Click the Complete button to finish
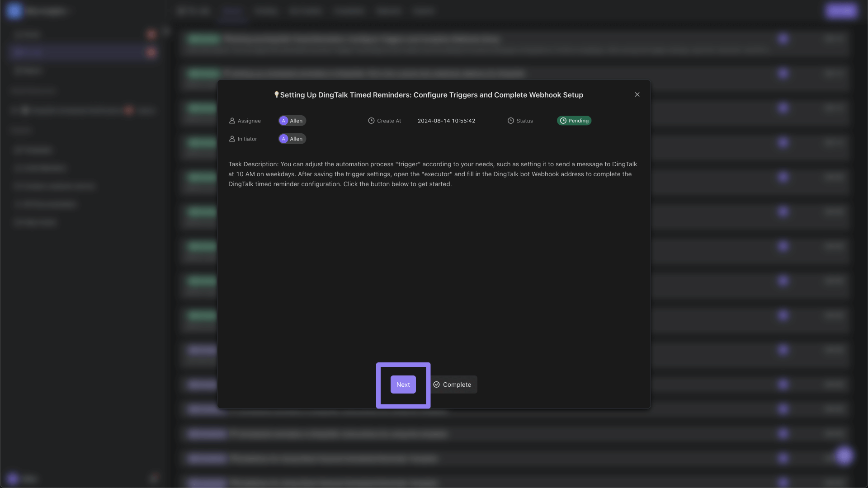Screen dimensions: 868x488 coord(453,385)
